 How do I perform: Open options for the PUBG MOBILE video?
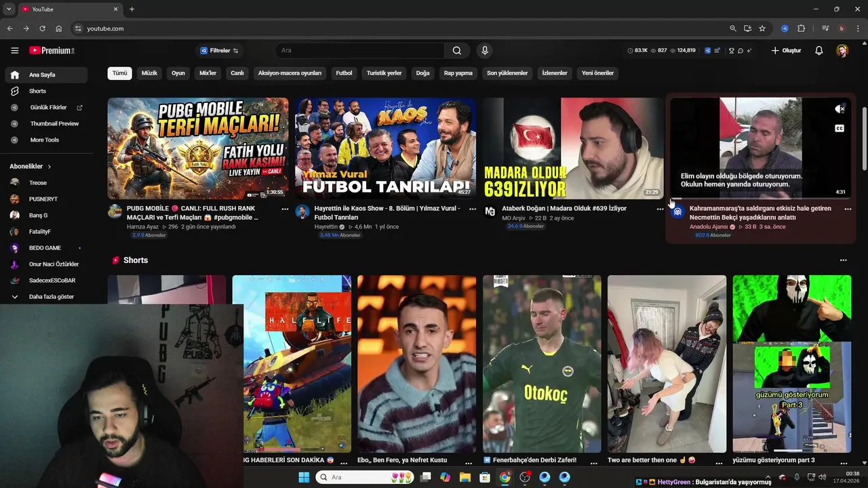285,209
